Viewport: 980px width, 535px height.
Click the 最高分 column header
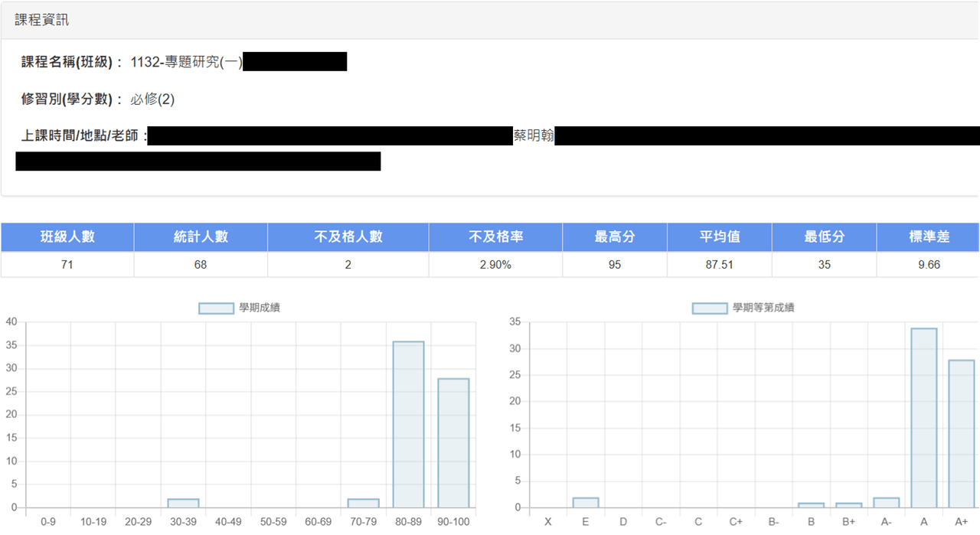pyautogui.click(x=615, y=237)
